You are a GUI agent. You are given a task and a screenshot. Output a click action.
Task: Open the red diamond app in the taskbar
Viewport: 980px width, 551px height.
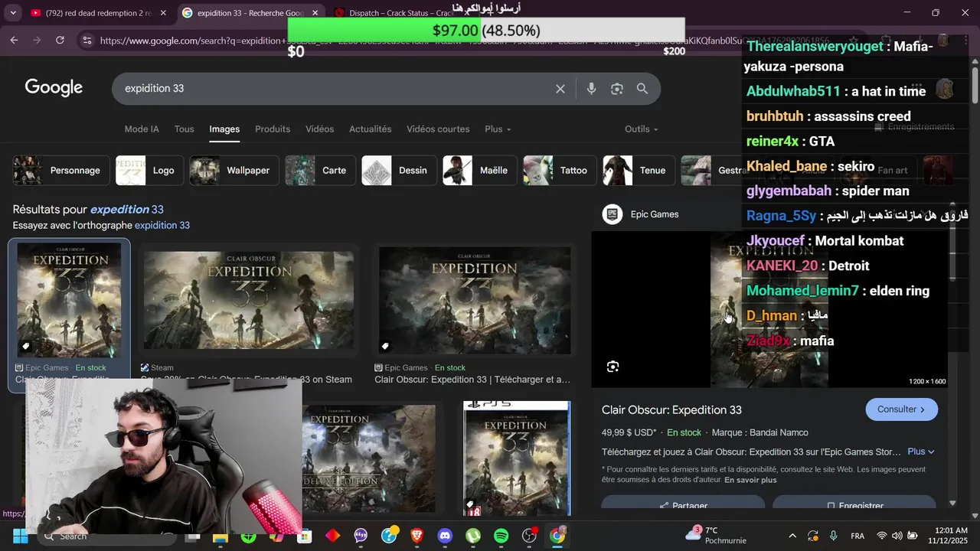pos(333,536)
